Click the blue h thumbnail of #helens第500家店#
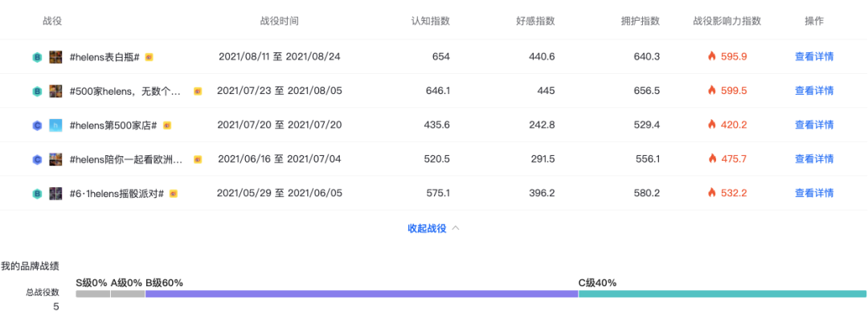The image size is (868, 312). tap(55, 125)
